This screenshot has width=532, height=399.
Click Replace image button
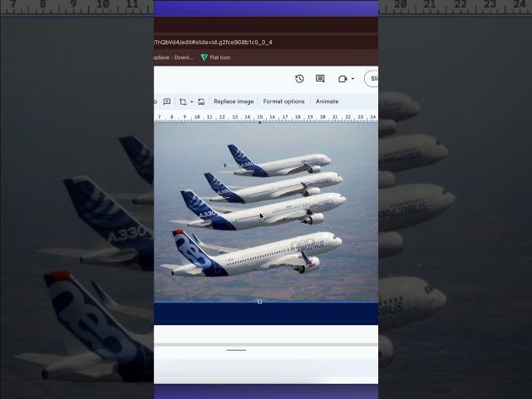pos(234,101)
